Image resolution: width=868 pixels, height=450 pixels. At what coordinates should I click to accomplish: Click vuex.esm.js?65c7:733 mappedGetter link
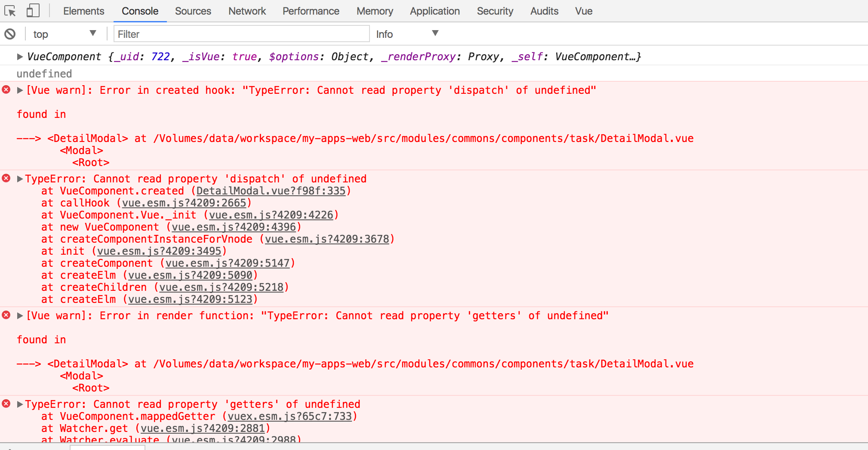[291, 416]
